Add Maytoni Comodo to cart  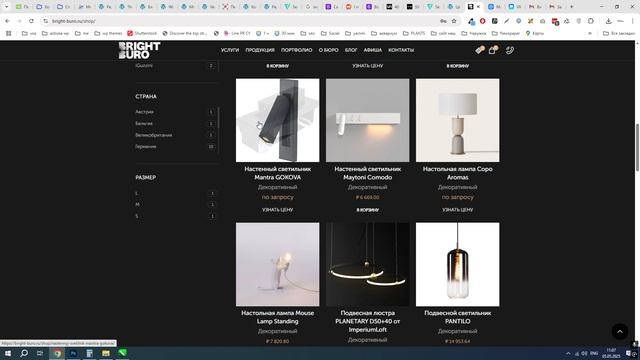tap(368, 210)
